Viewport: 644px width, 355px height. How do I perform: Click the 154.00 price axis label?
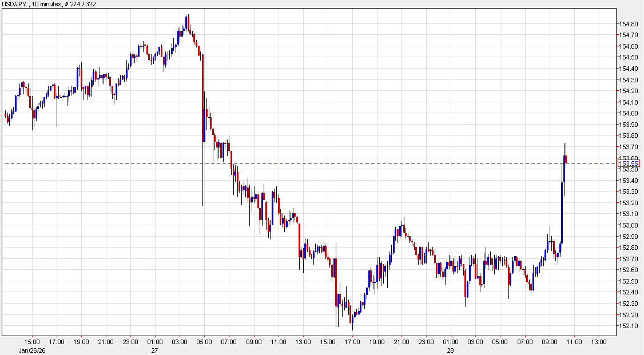[629, 113]
